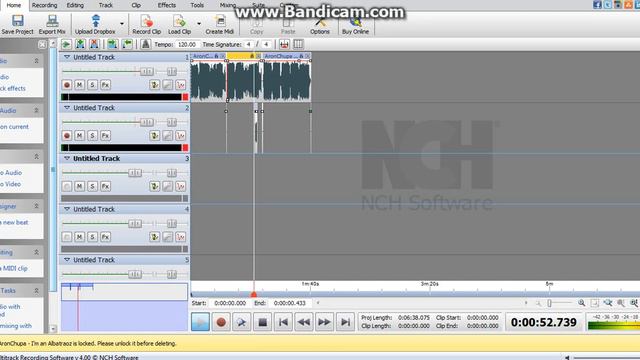Collapse track 2 with its triangle

point(67,108)
